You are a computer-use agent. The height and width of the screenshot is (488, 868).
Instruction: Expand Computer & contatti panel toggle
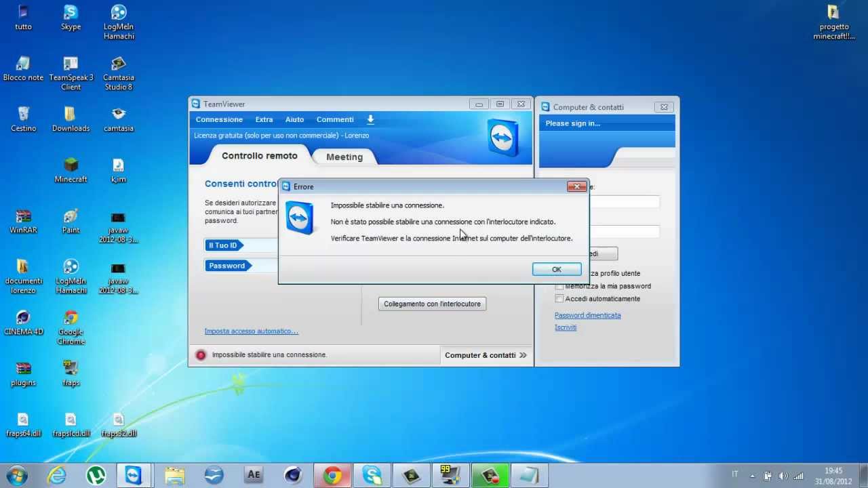(x=486, y=355)
